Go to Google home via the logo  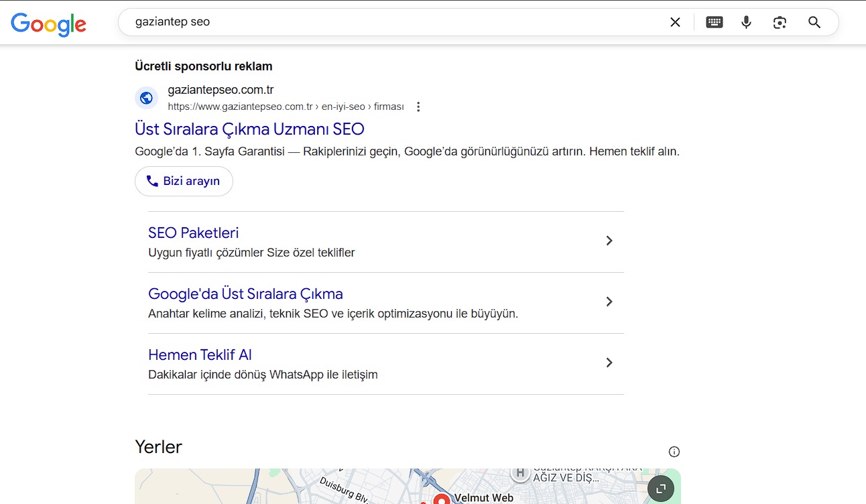coord(48,24)
